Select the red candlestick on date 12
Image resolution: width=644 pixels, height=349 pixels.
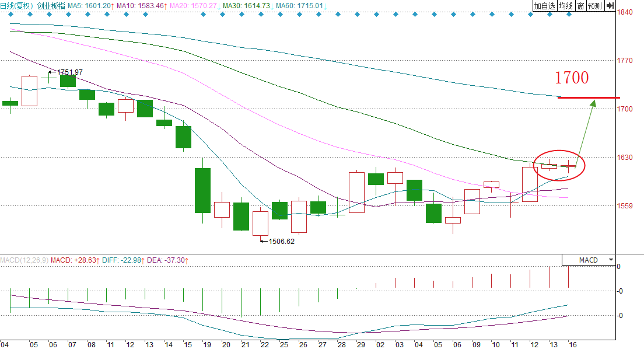pos(530,184)
